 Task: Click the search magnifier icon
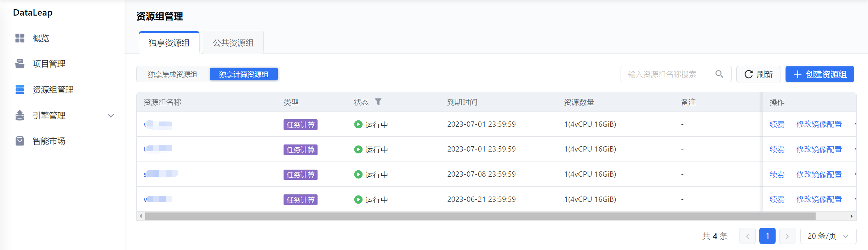pos(719,74)
